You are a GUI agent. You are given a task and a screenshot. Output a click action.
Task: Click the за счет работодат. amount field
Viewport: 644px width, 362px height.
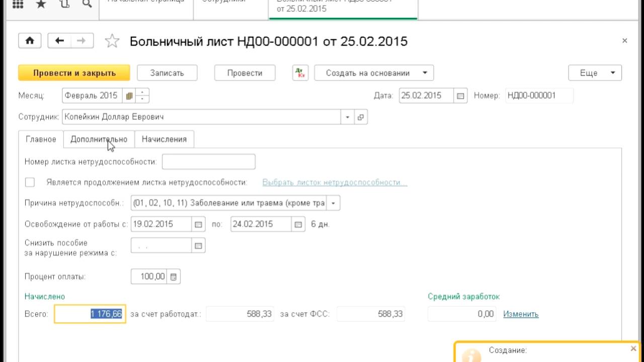tap(240, 314)
